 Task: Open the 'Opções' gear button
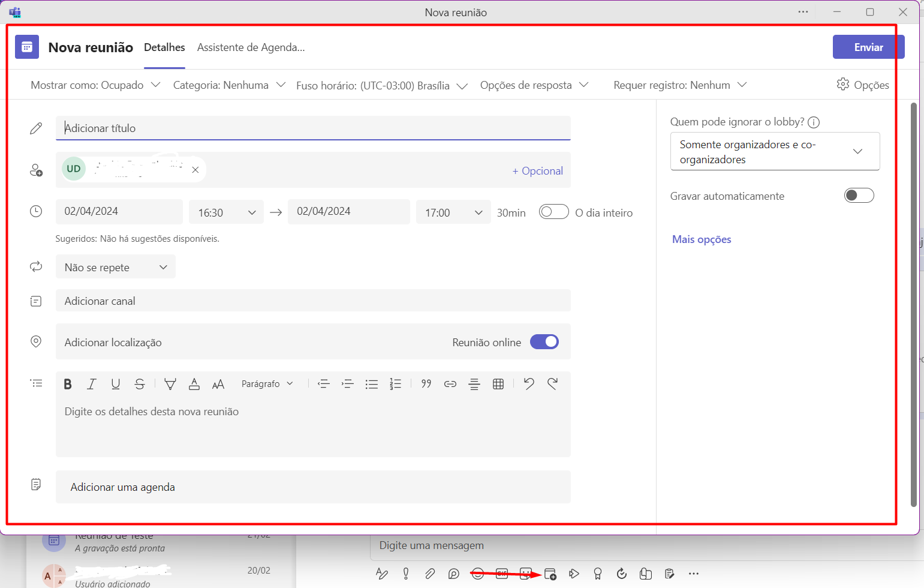tap(863, 85)
